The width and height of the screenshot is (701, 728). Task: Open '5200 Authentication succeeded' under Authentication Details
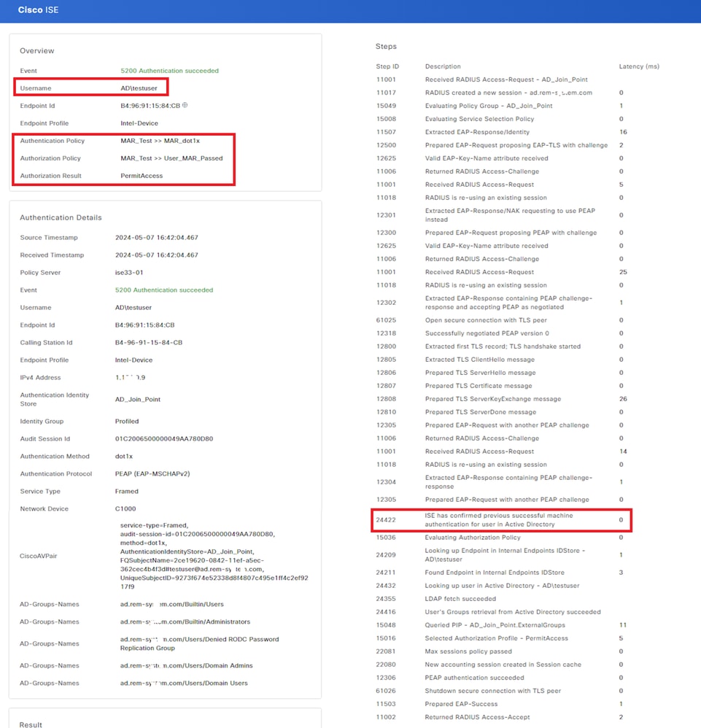click(x=164, y=290)
